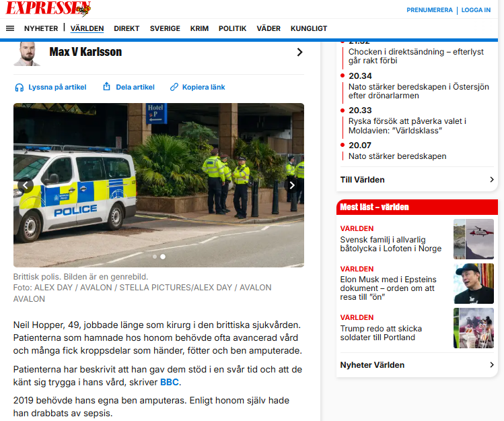Image resolution: width=504 pixels, height=421 pixels.
Task: Open the DIREKT section
Action: [127, 29]
